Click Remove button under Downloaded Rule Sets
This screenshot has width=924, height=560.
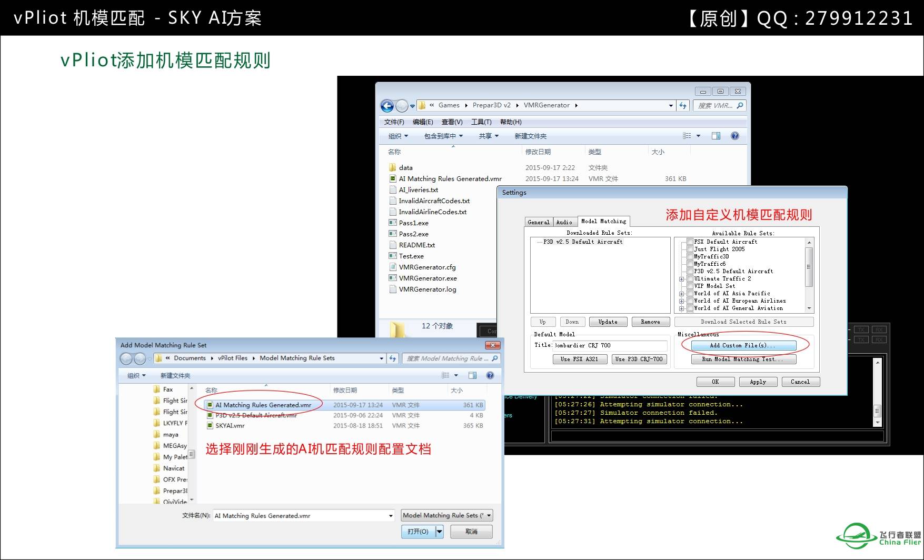pos(650,322)
